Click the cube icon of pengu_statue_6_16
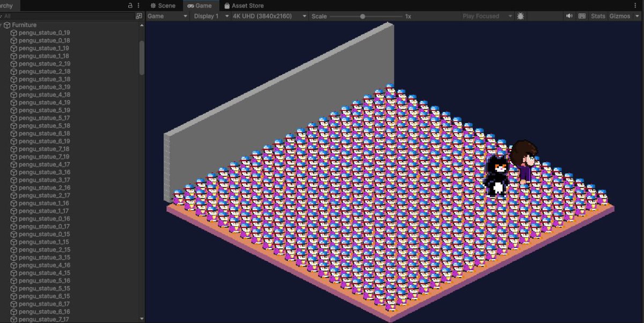Screen dimensions: 644x323 [14, 312]
